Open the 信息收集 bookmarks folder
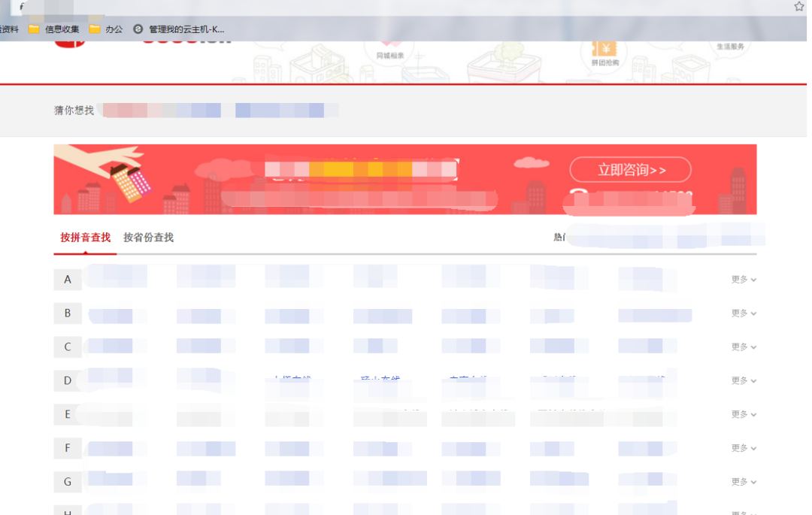The image size is (812, 515). [54, 29]
